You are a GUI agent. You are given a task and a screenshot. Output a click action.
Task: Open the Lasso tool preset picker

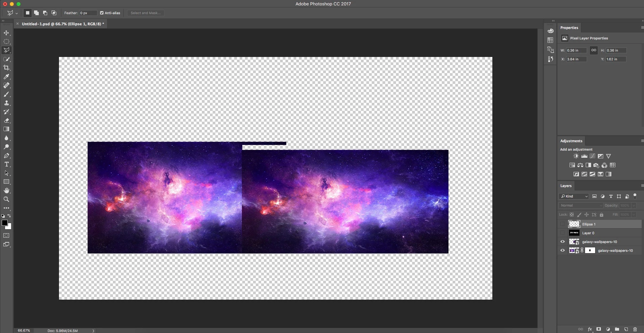pyautogui.click(x=12, y=13)
